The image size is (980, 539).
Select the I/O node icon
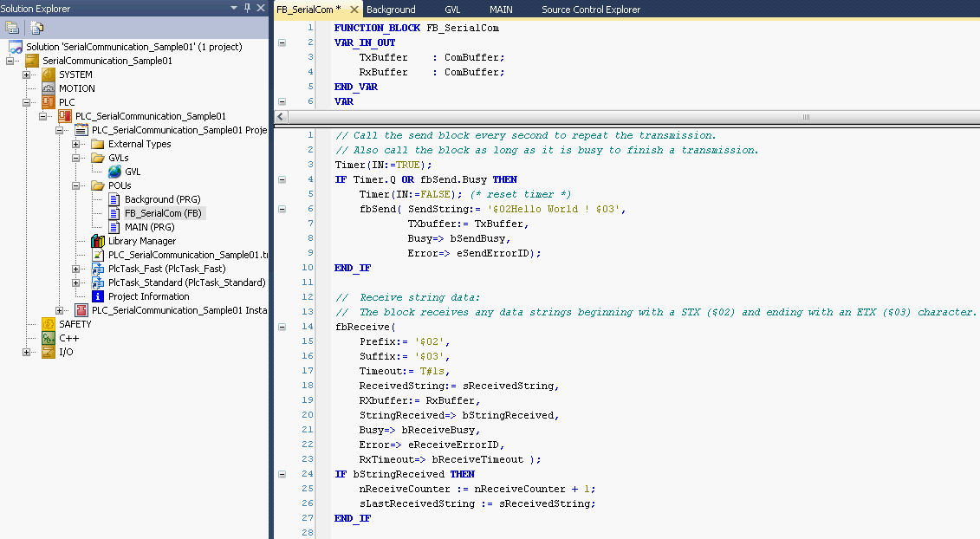point(49,352)
